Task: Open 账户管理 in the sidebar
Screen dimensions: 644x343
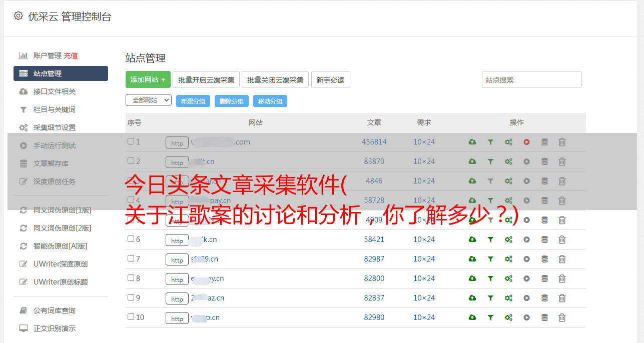Action: coord(47,55)
